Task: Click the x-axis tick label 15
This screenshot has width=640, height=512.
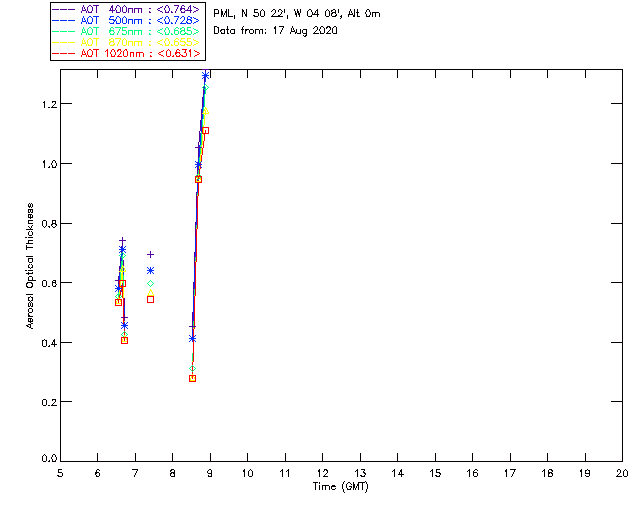Action: pyautogui.click(x=435, y=473)
